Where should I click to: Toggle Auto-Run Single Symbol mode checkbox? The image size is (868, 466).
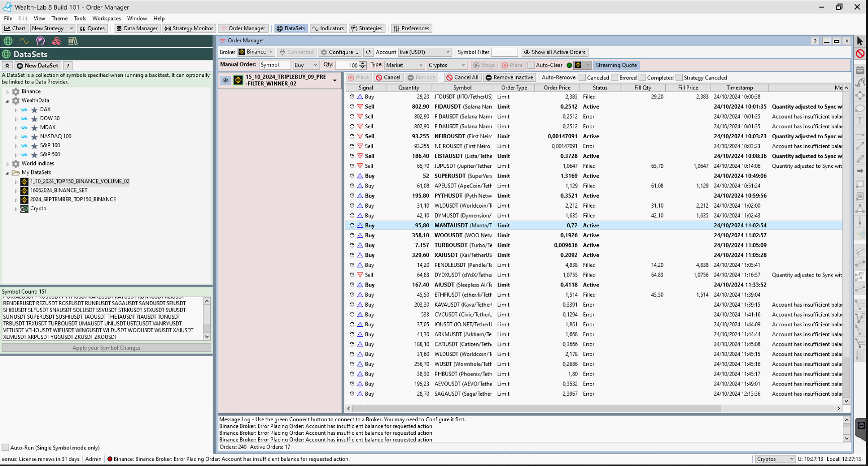click(x=6, y=447)
